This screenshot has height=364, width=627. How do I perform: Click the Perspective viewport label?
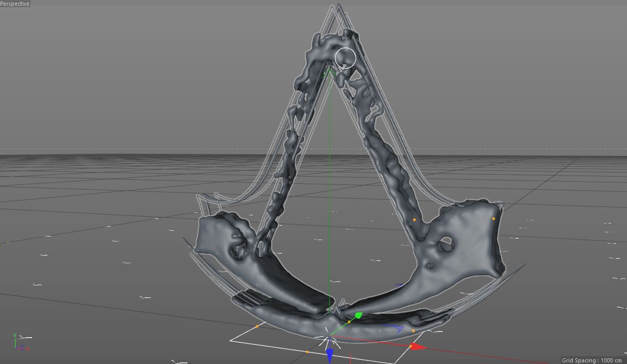click(15, 4)
